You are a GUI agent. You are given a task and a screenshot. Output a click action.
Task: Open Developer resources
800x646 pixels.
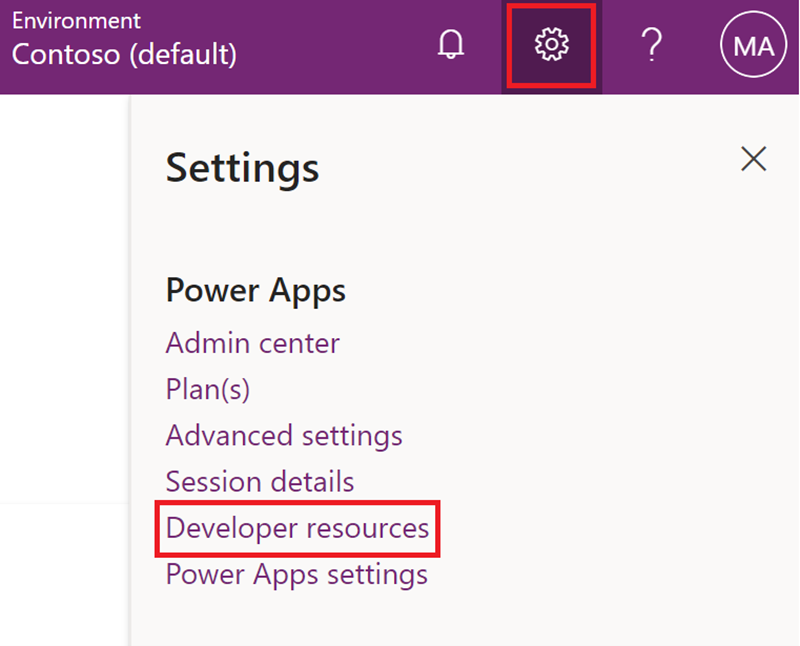pos(297,528)
